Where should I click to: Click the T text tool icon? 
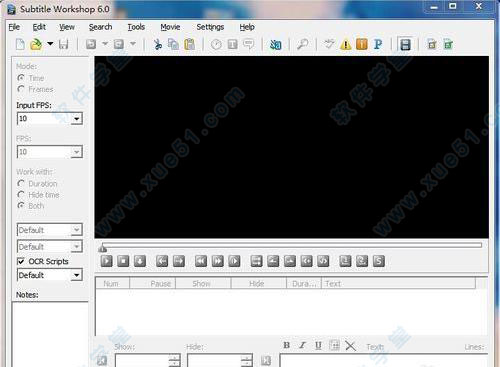[x=233, y=44]
